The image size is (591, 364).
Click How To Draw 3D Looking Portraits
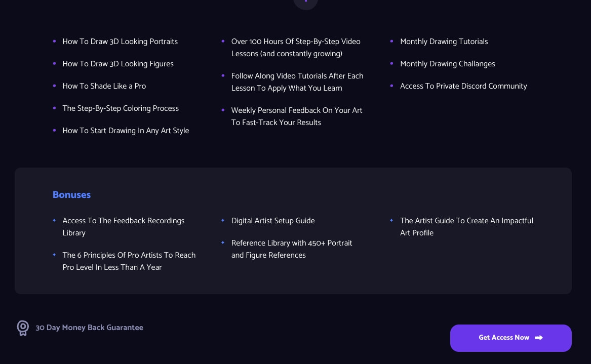click(x=120, y=42)
